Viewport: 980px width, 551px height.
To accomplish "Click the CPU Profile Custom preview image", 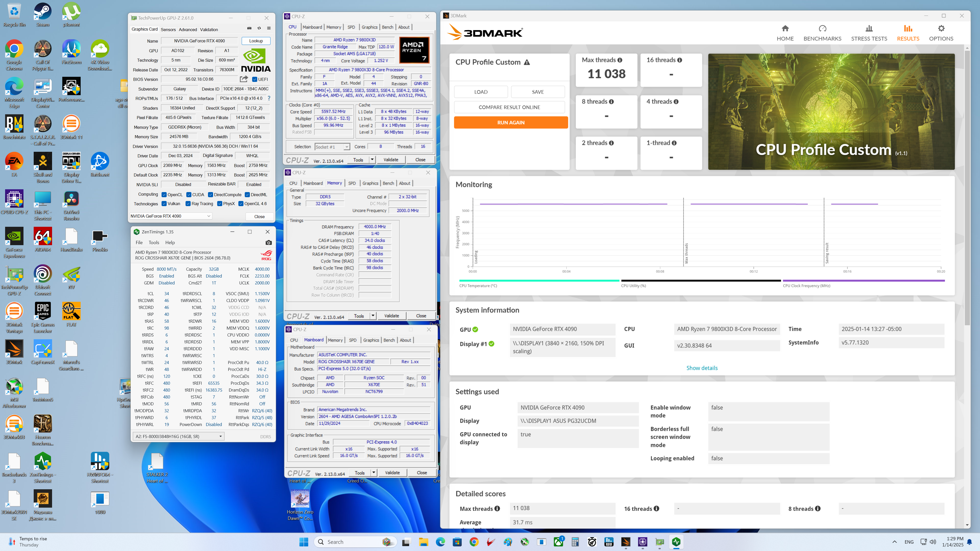I will (x=831, y=111).
